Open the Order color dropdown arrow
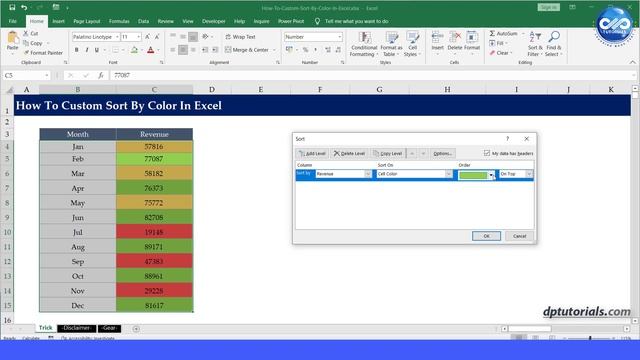 491,175
